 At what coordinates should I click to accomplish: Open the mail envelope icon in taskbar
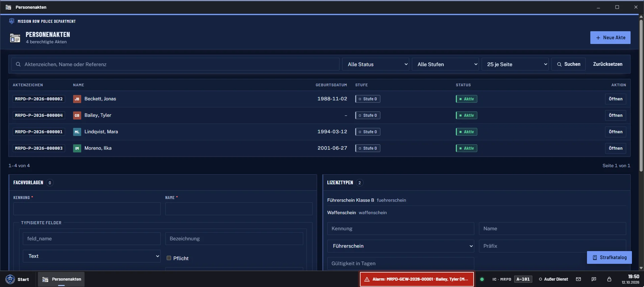(578, 279)
